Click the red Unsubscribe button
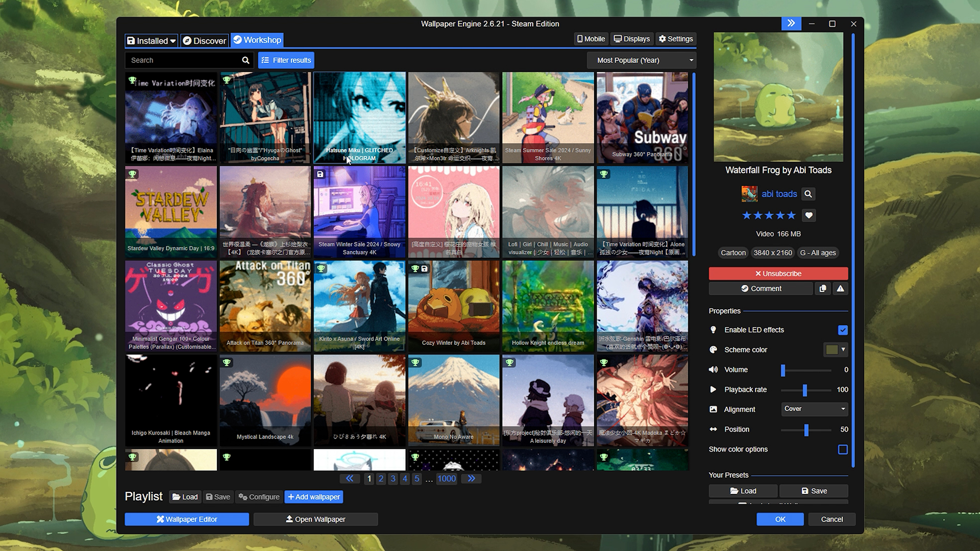The image size is (980, 551). tap(778, 274)
